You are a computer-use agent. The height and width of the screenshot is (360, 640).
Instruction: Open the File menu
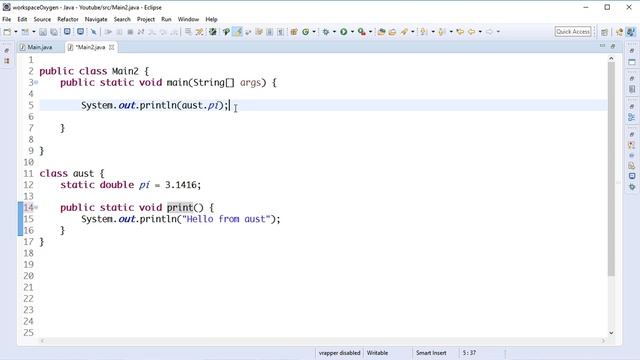(x=7, y=19)
